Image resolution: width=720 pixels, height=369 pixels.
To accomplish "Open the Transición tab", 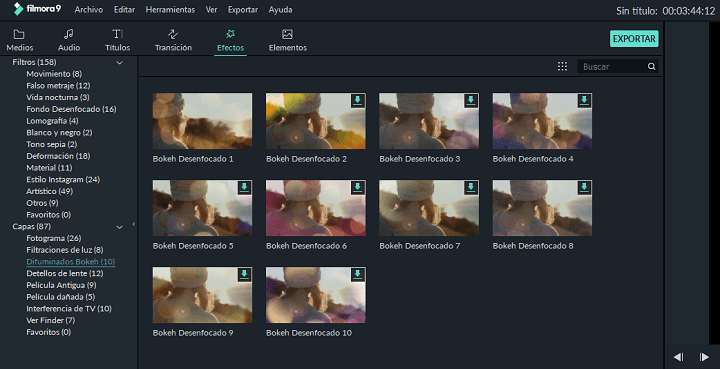I will pyautogui.click(x=173, y=40).
